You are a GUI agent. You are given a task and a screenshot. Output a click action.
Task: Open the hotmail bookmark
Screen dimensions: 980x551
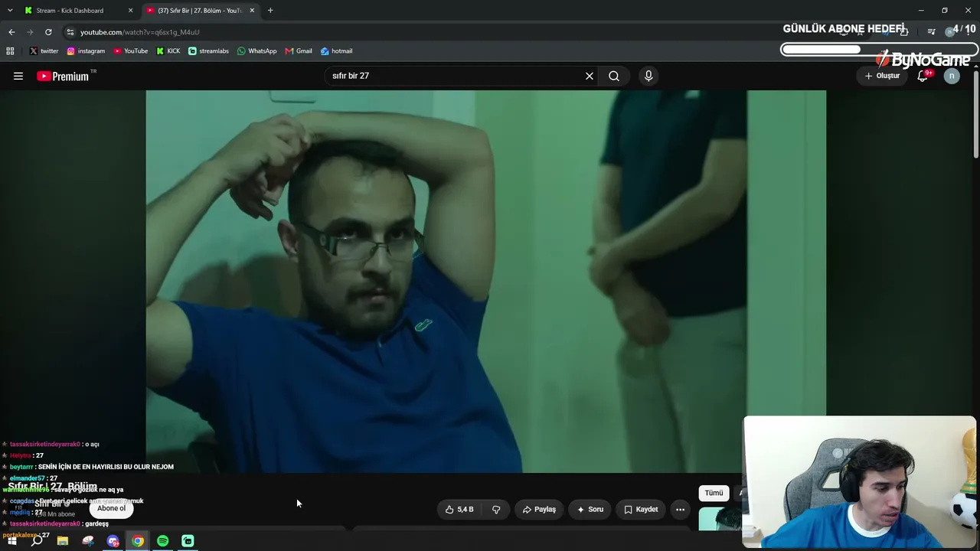click(x=337, y=51)
